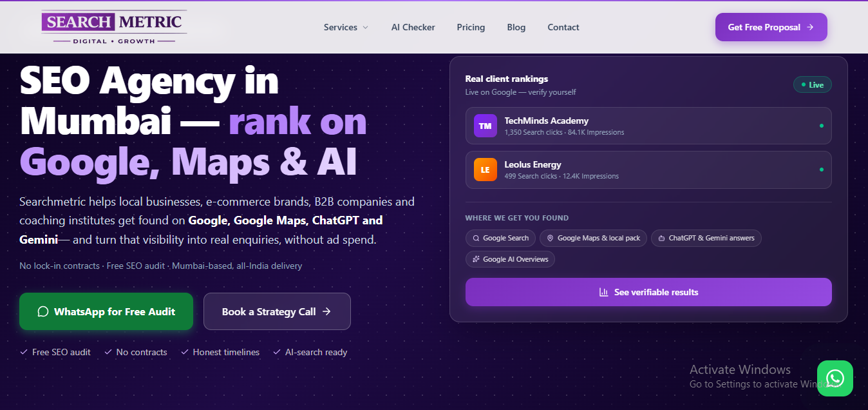This screenshot has height=410, width=868.
Task: Click the Real client rankings heading
Action: point(507,79)
